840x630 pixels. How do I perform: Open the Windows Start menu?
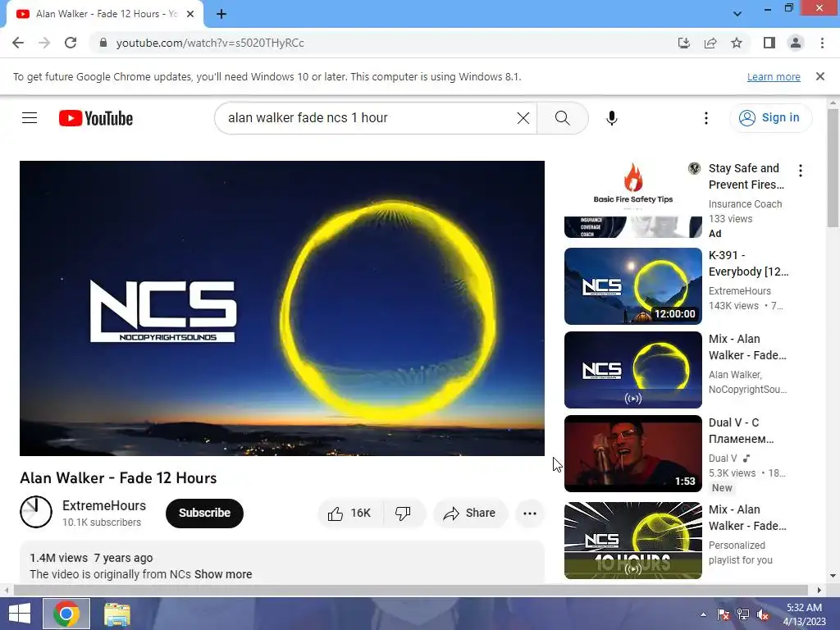pyautogui.click(x=20, y=614)
